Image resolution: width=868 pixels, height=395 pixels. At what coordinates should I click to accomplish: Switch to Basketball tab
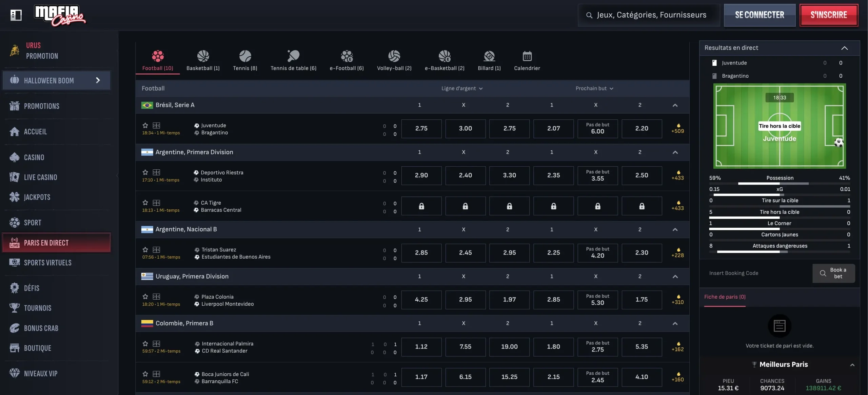click(203, 60)
